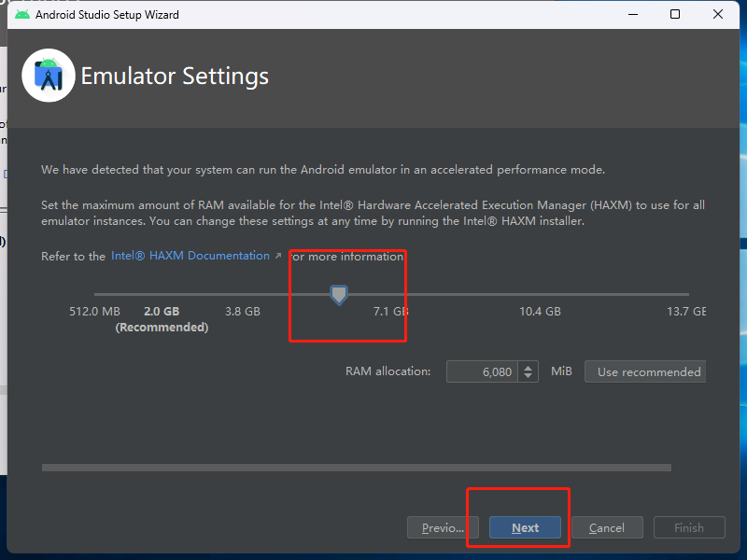Set the RAM slider to the 512.0 MB mark
Screen dimensions: 747x560
(94, 295)
